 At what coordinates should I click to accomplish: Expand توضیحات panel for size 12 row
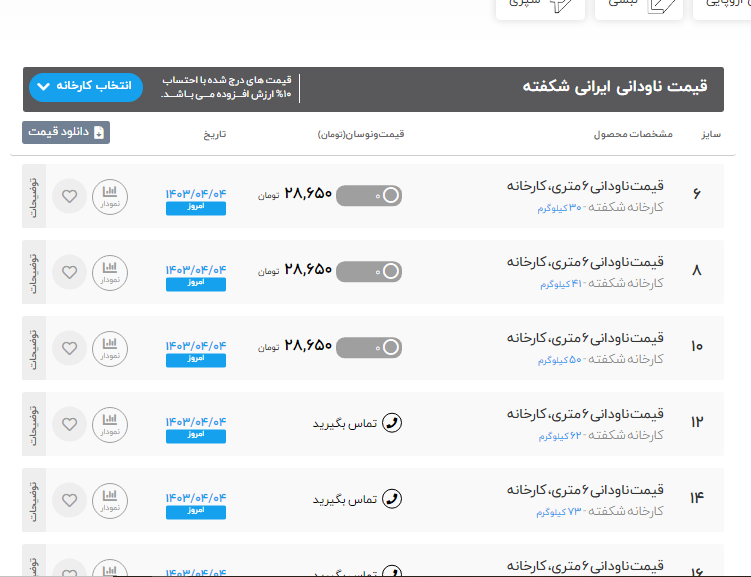pos(33,423)
